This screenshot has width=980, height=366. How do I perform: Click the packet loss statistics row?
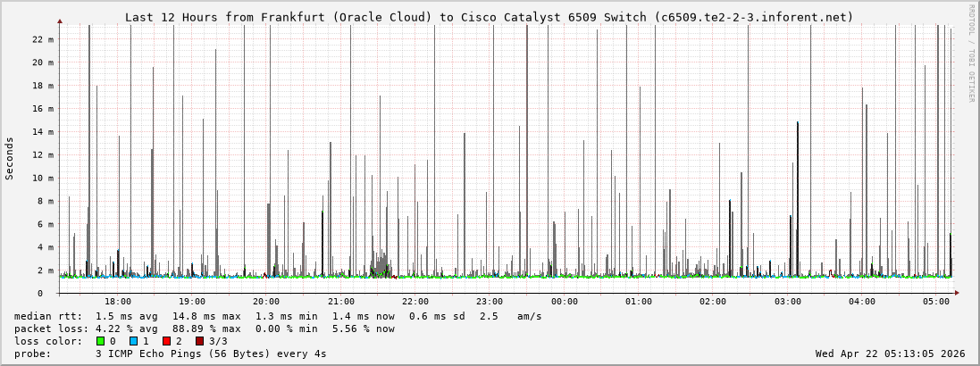204,329
